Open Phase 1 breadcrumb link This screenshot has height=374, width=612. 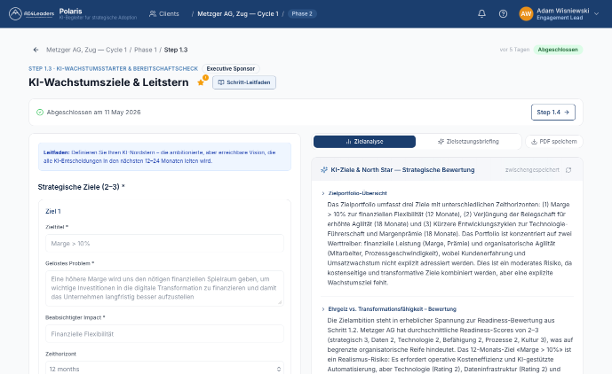coord(145,50)
